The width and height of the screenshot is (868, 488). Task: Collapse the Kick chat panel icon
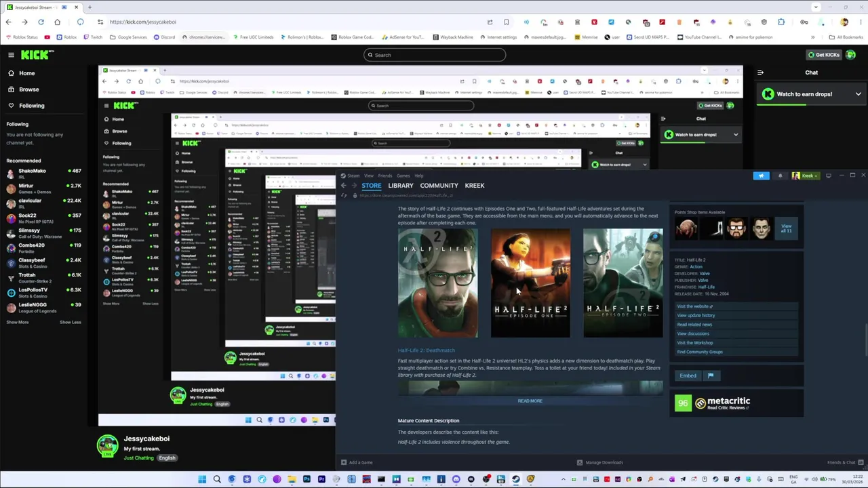pyautogui.click(x=760, y=73)
